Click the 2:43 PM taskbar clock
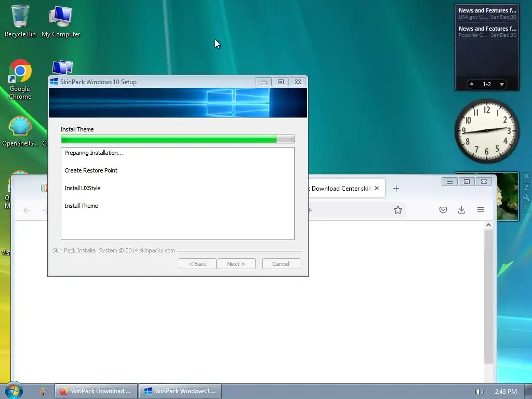The width and height of the screenshot is (532, 399). coord(506,392)
